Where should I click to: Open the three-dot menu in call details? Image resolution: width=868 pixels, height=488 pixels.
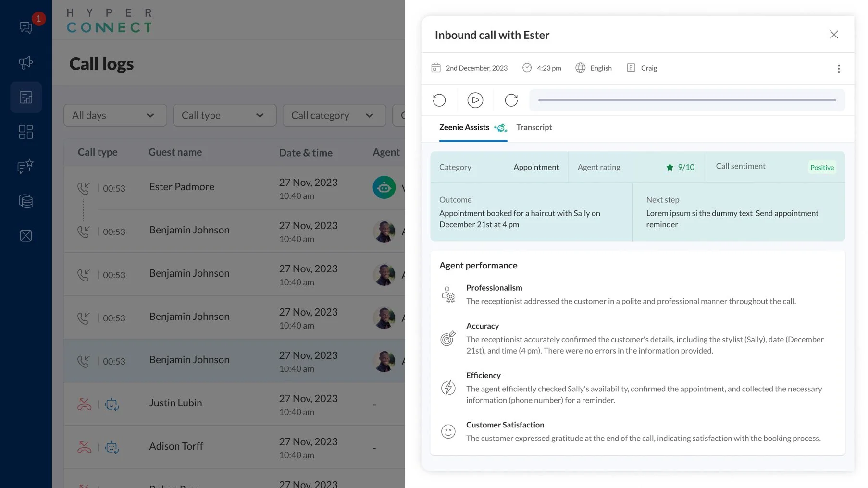[x=839, y=68]
